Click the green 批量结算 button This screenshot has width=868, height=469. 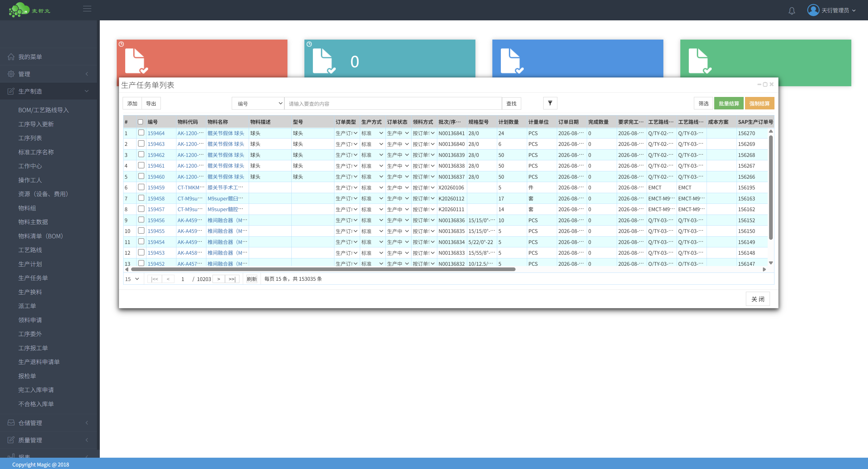tap(728, 103)
